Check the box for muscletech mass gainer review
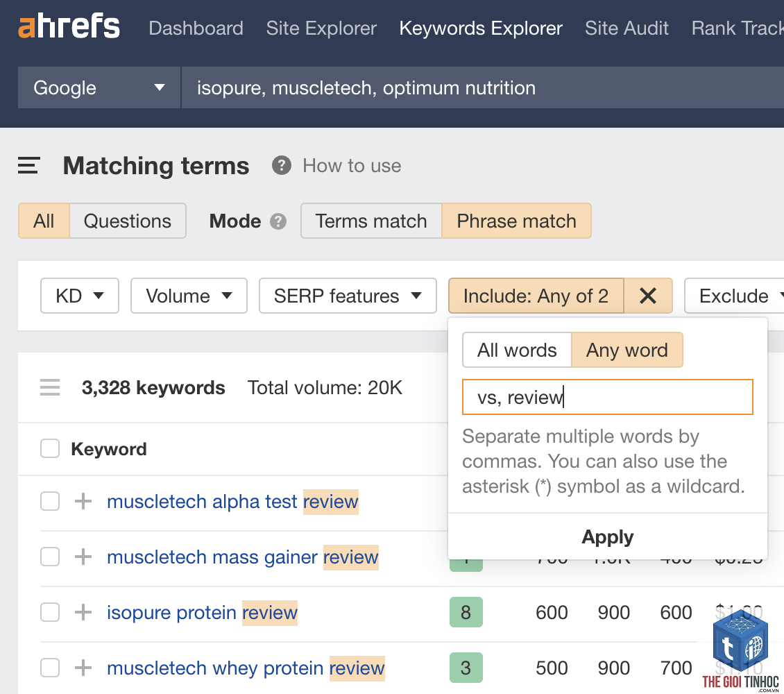The image size is (784, 694). [x=50, y=557]
